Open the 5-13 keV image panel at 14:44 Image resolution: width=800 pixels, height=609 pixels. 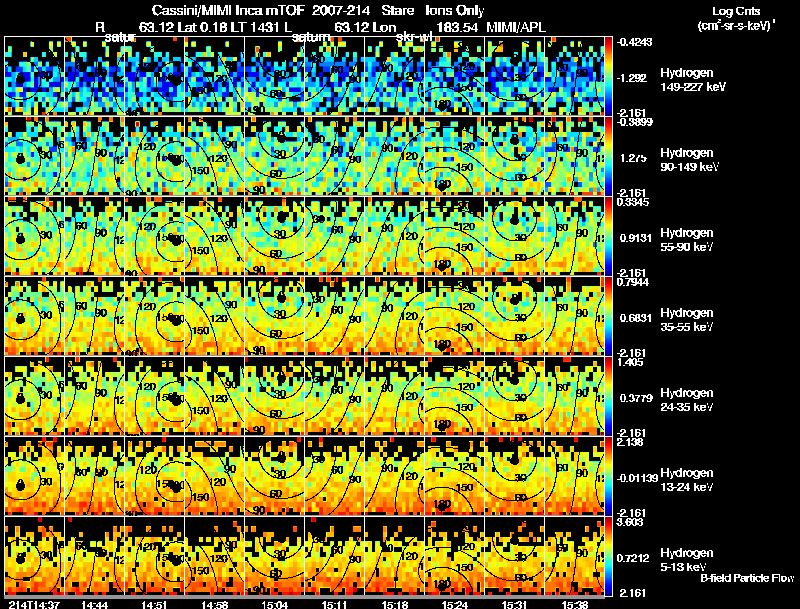pos(94,556)
